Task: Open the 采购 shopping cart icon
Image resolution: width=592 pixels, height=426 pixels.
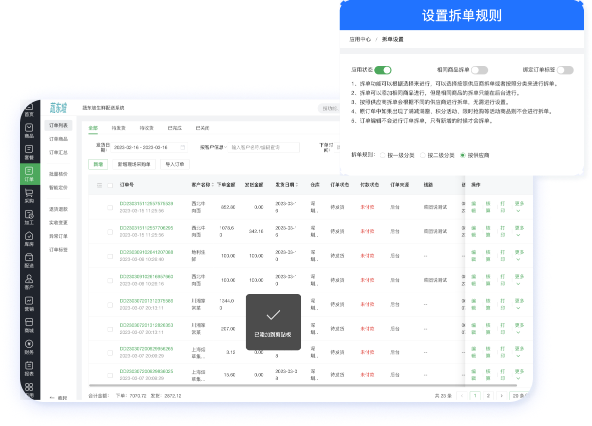Action: pyautogui.click(x=29, y=196)
